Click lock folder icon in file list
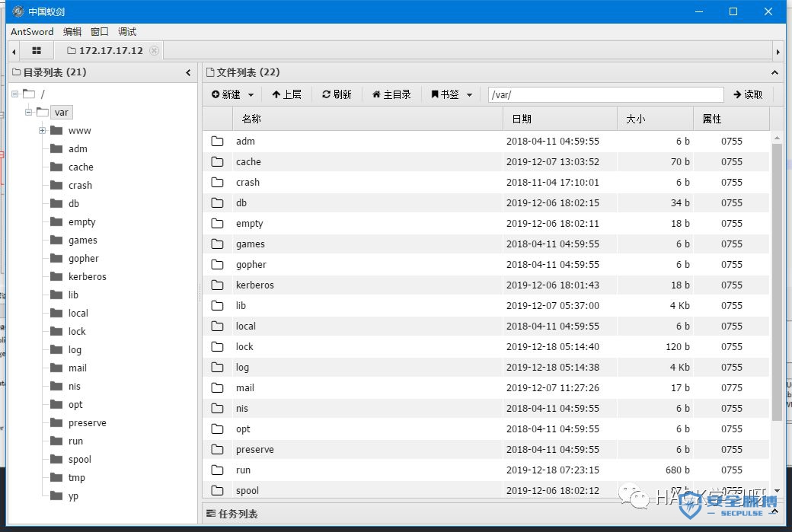The image size is (792, 532). [x=217, y=347]
